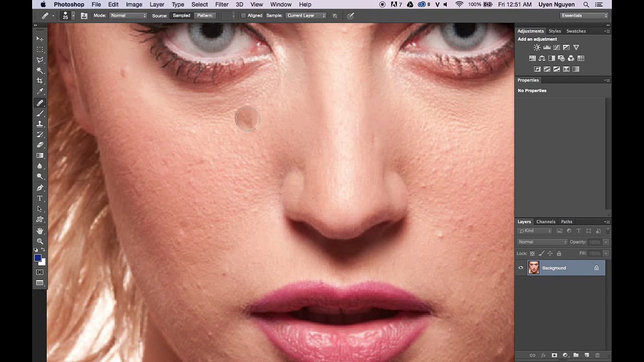Open the layer filter Kind dropdown

(535, 231)
